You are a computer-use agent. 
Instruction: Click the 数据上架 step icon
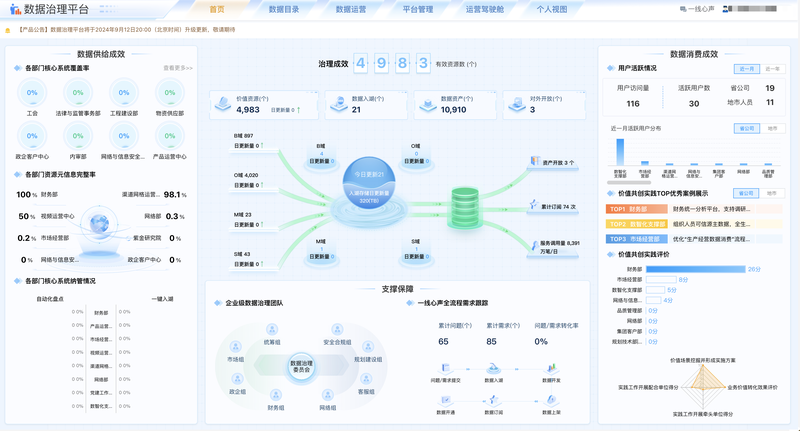coord(551,400)
